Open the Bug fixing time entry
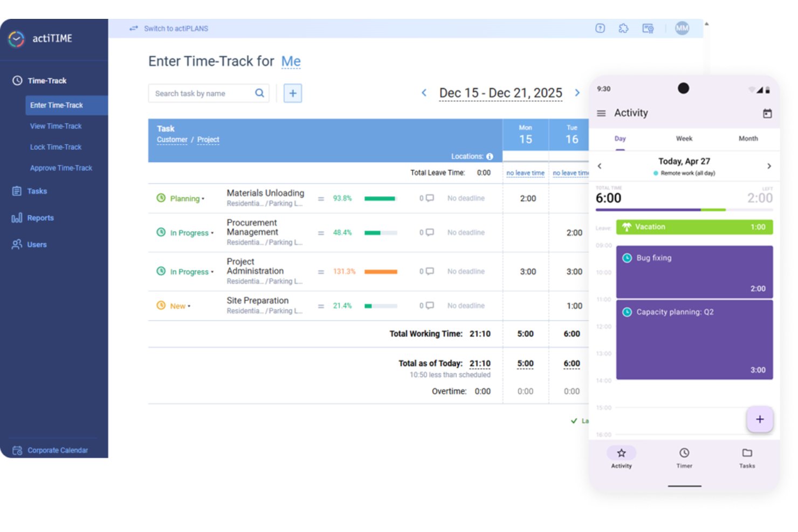798x532 pixels. [694, 272]
